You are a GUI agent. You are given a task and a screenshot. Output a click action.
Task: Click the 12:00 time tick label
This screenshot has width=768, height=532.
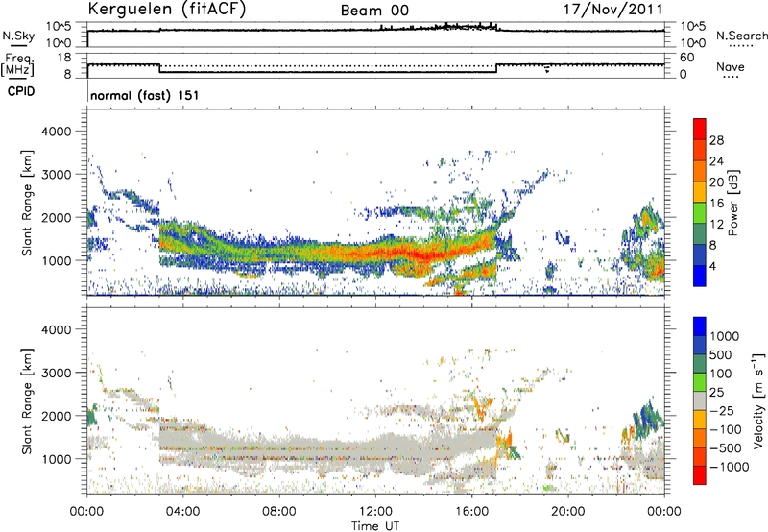coord(375,512)
